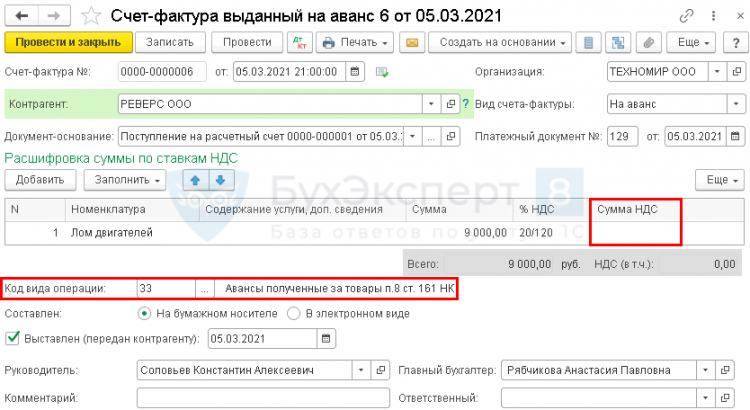Expand the Ответственный dropdown
This screenshot has width=750, height=410.
pyautogui.click(x=706, y=398)
